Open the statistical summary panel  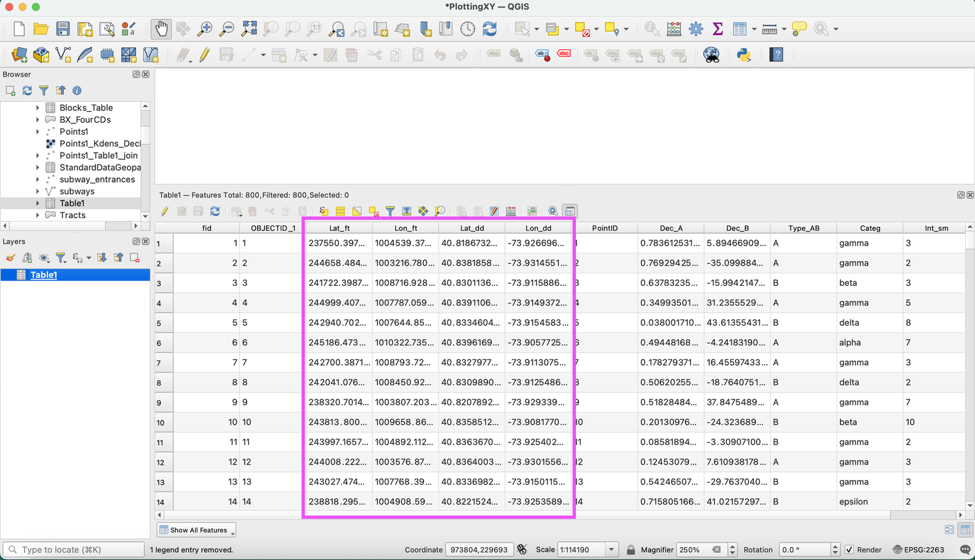717,29
